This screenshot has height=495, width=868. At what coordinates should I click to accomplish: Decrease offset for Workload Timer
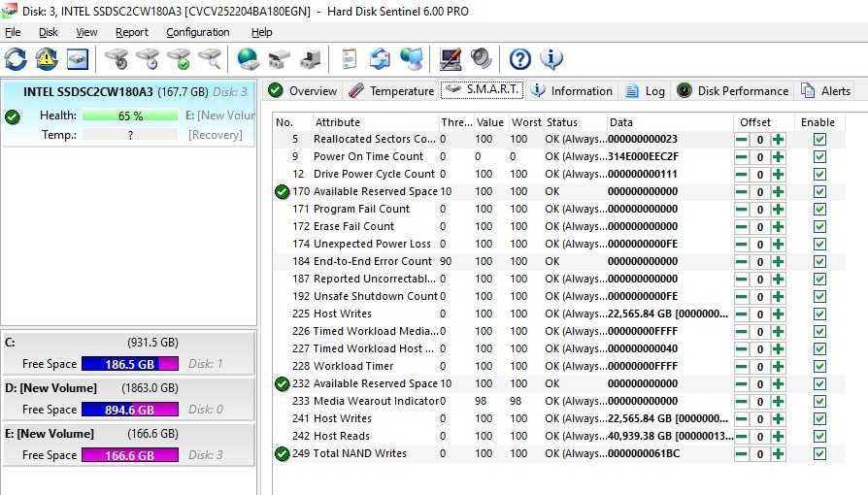pos(741,367)
